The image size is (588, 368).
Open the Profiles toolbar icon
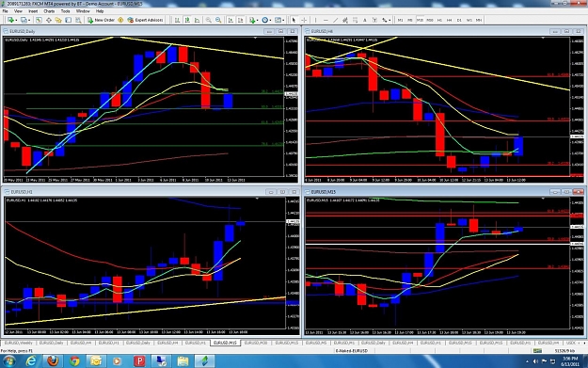pos(24,20)
